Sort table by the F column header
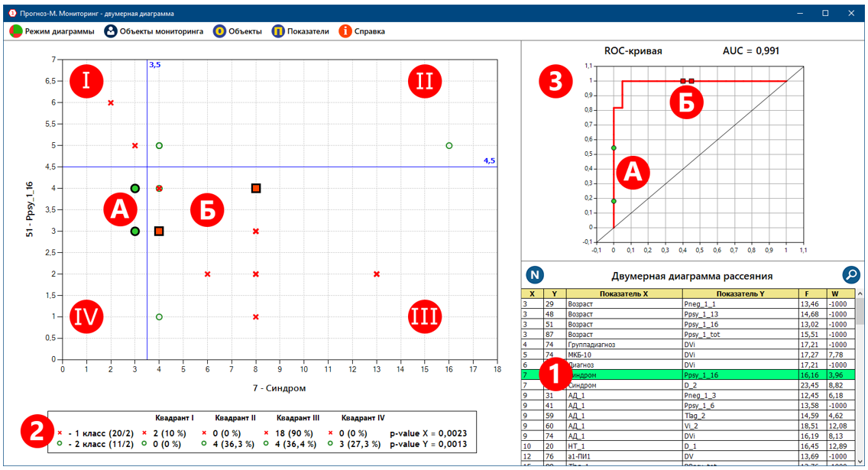868x470 pixels. pos(811,293)
